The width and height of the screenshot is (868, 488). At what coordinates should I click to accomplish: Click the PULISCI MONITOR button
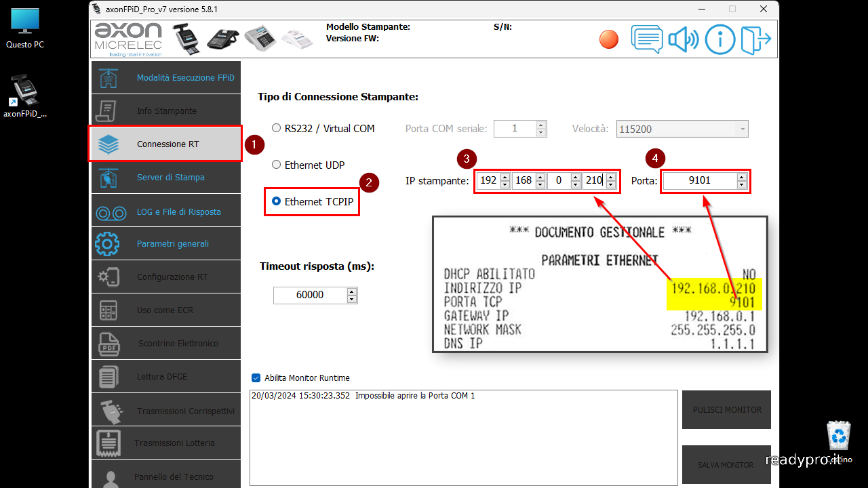(x=726, y=409)
